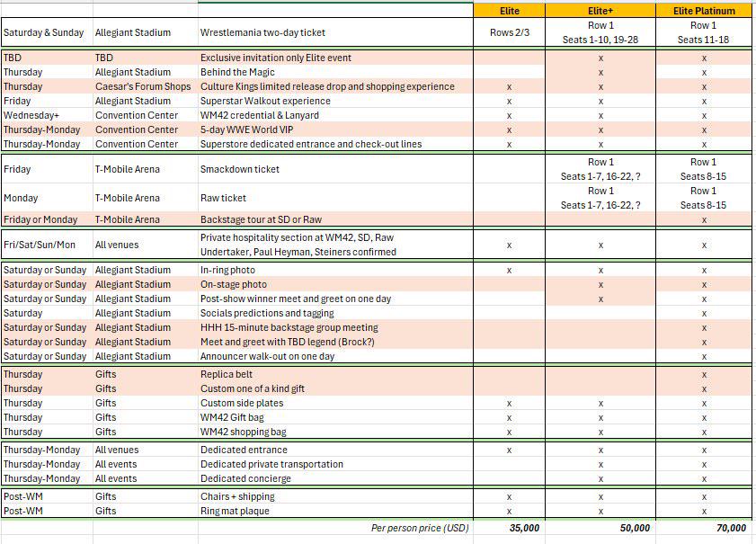Click the 70,000 price cell

704,528
